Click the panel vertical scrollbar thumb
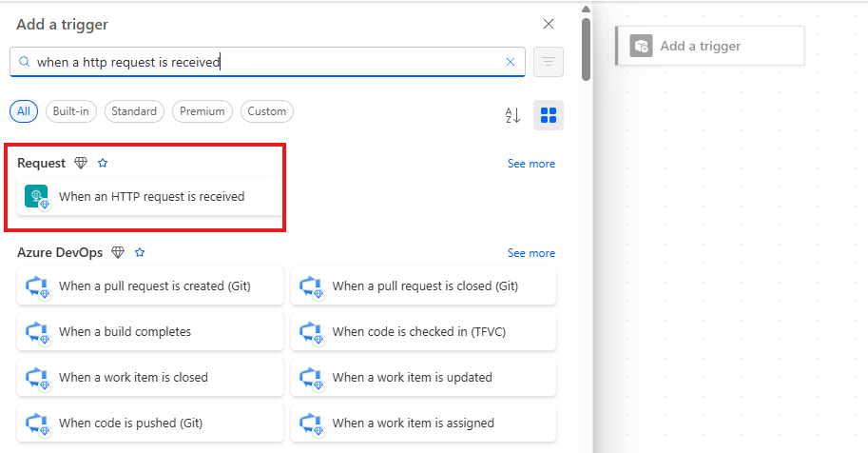 [x=587, y=49]
